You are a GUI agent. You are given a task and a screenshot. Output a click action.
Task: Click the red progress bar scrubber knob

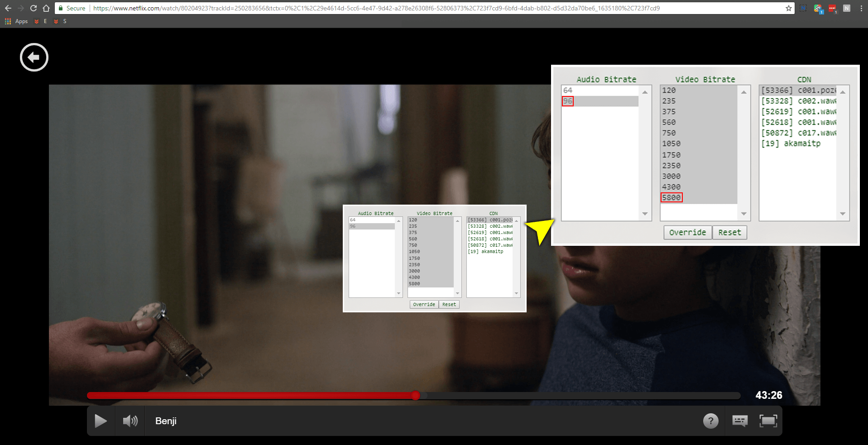click(x=416, y=396)
